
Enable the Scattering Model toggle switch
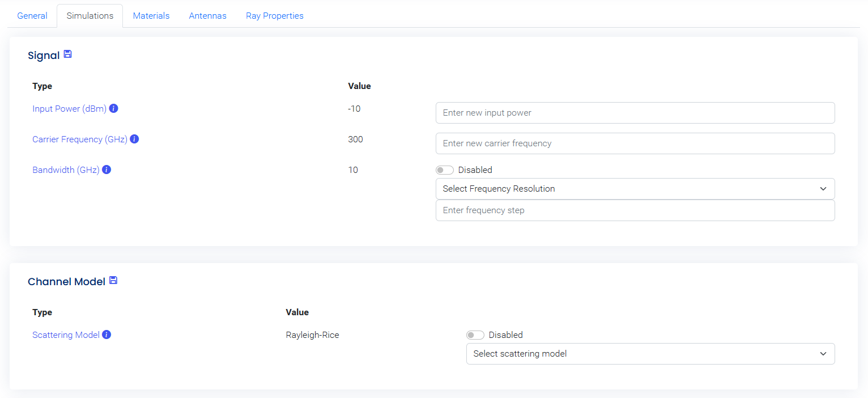pos(475,335)
